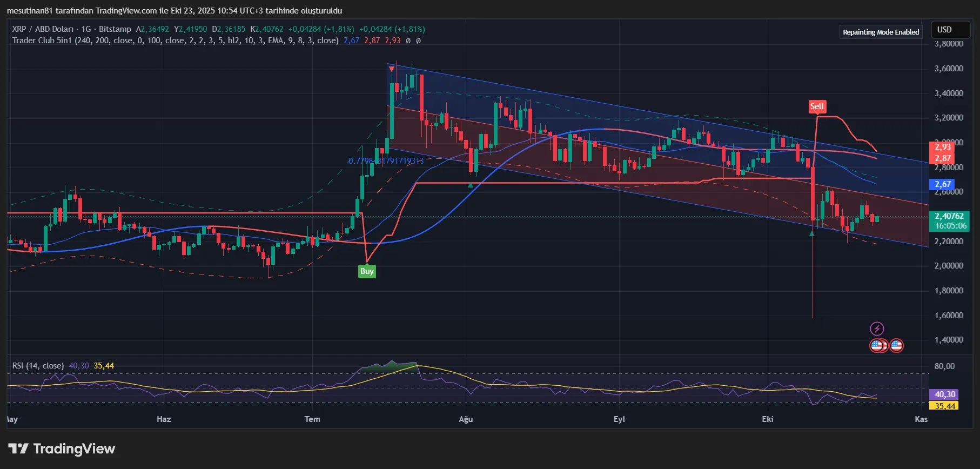
Task: Click the Eki month label on time axis
Action: 768,419
